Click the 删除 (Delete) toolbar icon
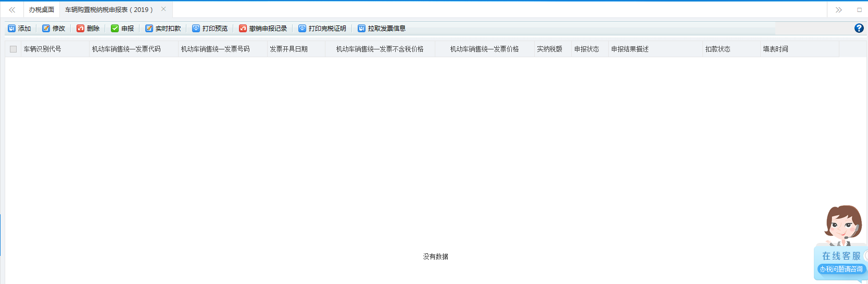 [x=81, y=29]
